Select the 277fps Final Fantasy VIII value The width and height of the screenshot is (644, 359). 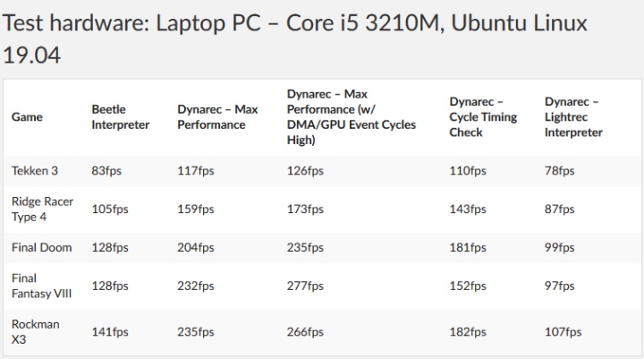tap(305, 286)
